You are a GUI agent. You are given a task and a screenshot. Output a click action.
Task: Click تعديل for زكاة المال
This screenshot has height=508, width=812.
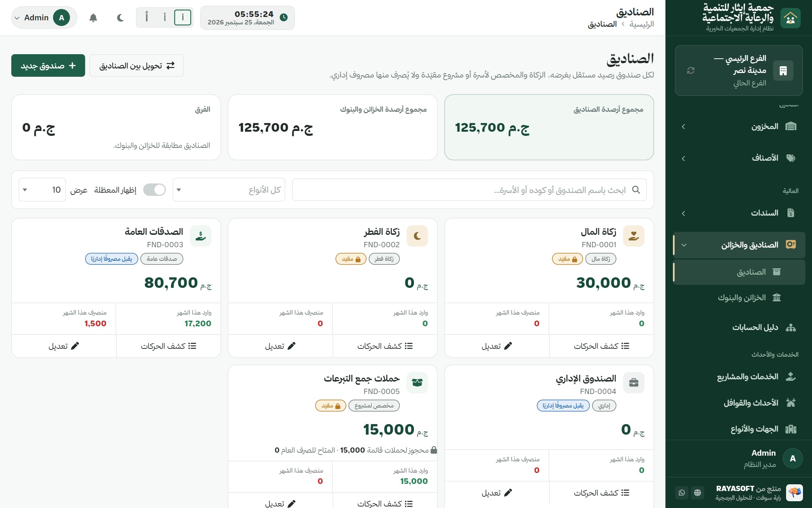coord(497,346)
